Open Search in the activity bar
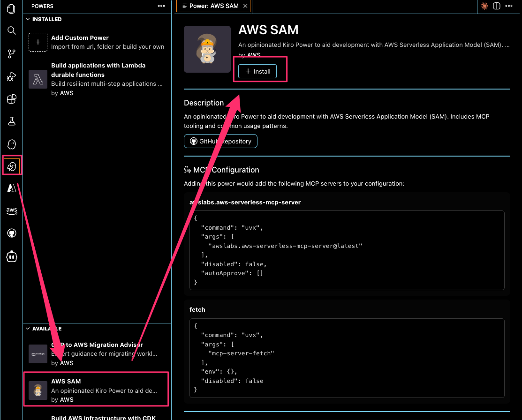This screenshot has width=522, height=420. point(11,31)
